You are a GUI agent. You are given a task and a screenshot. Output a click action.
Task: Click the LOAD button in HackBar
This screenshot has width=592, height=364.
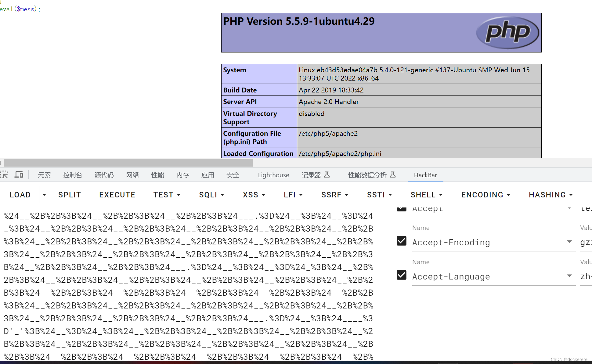pos(20,195)
